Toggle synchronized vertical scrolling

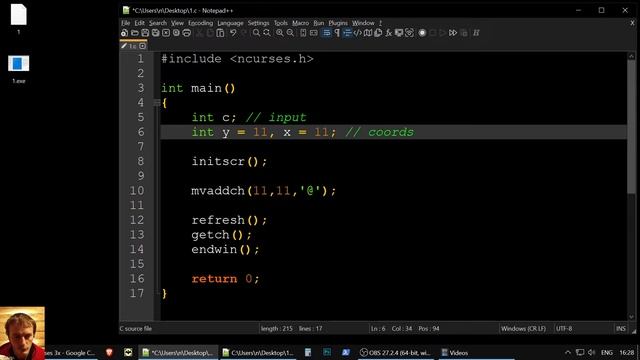[303, 33]
